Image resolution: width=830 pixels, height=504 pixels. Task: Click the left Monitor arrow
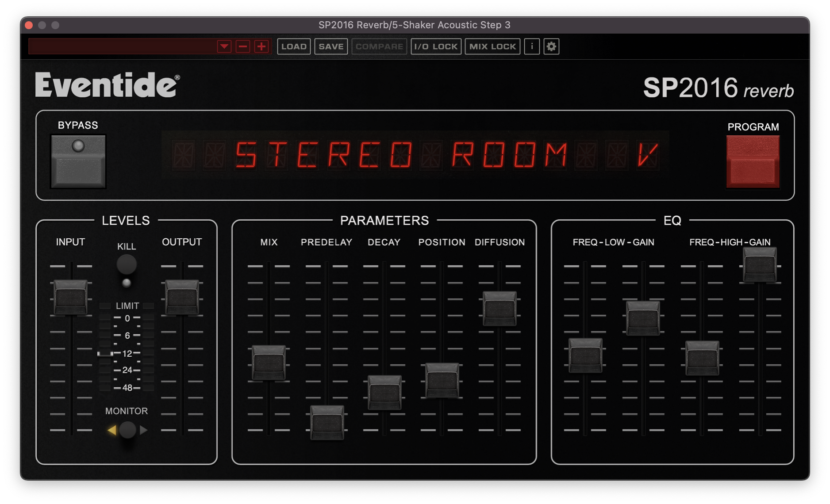(x=112, y=430)
